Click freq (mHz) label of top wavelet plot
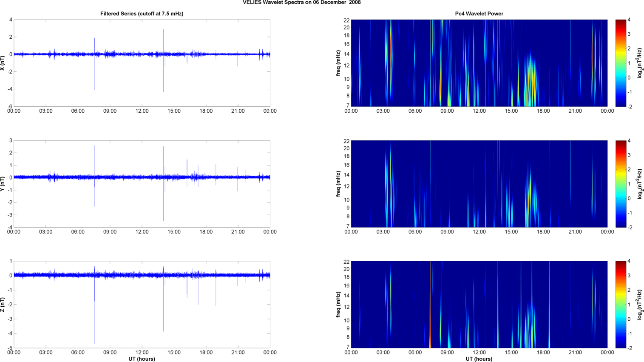The width and height of the screenshot is (644, 362). click(338, 63)
